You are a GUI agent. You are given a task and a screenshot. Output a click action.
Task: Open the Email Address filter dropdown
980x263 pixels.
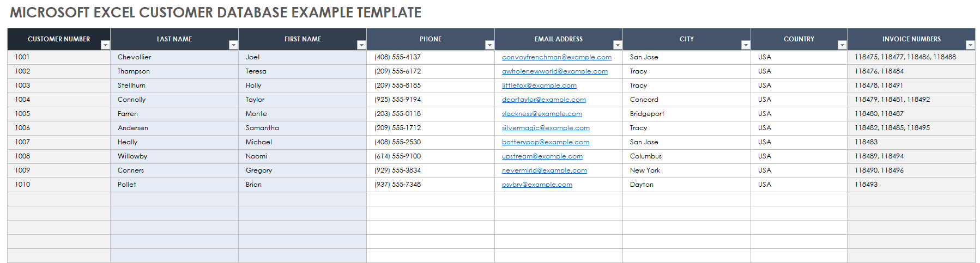(618, 45)
